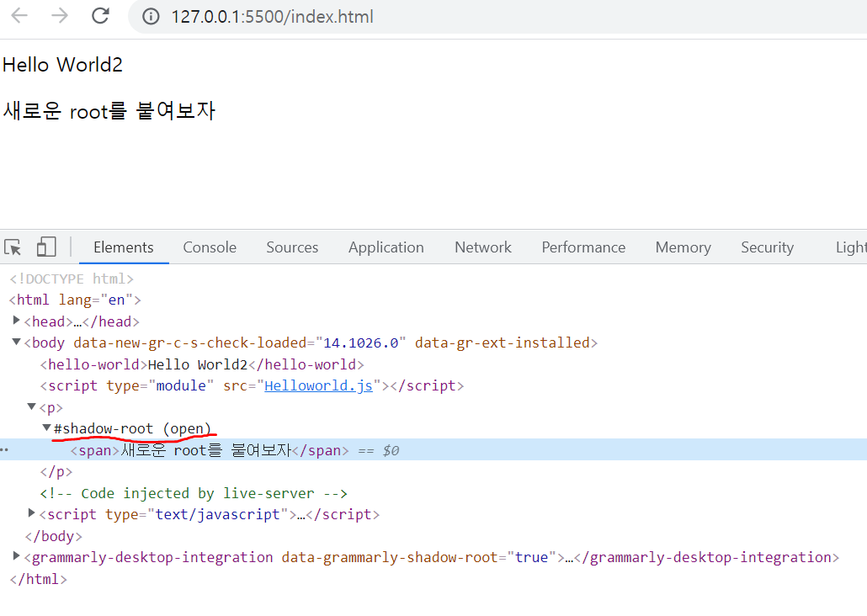The height and width of the screenshot is (616, 867).
Task: Reload the page with the refresh icon
Action: point(100,16)
